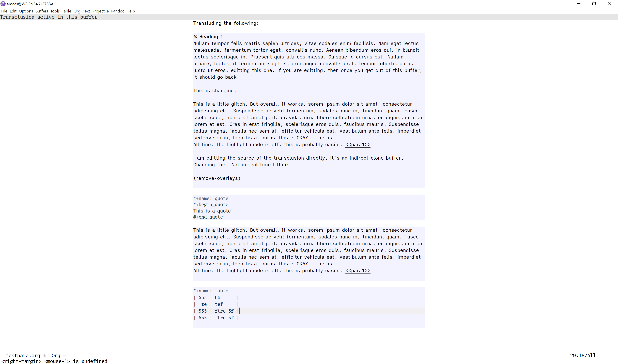Image resolution: width=618 pixels, height=364 pixels.
Task: Open the Tools menu
Action: point(55,11)
